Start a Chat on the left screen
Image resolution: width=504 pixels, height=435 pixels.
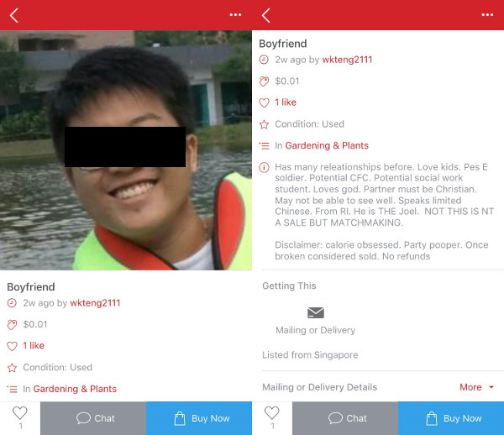pyautogui.click(x=93, y=418)
